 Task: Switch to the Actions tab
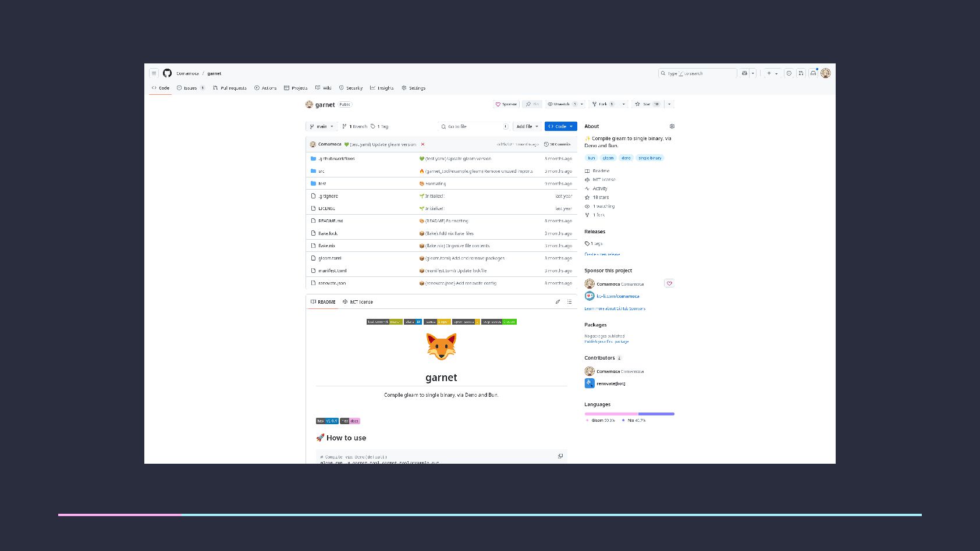(x=265, y=88)
